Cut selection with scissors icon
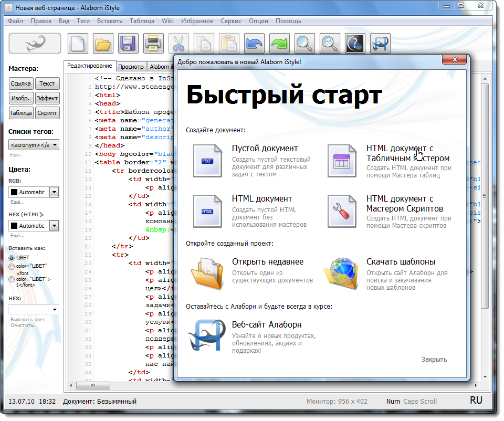 [178, 43]
